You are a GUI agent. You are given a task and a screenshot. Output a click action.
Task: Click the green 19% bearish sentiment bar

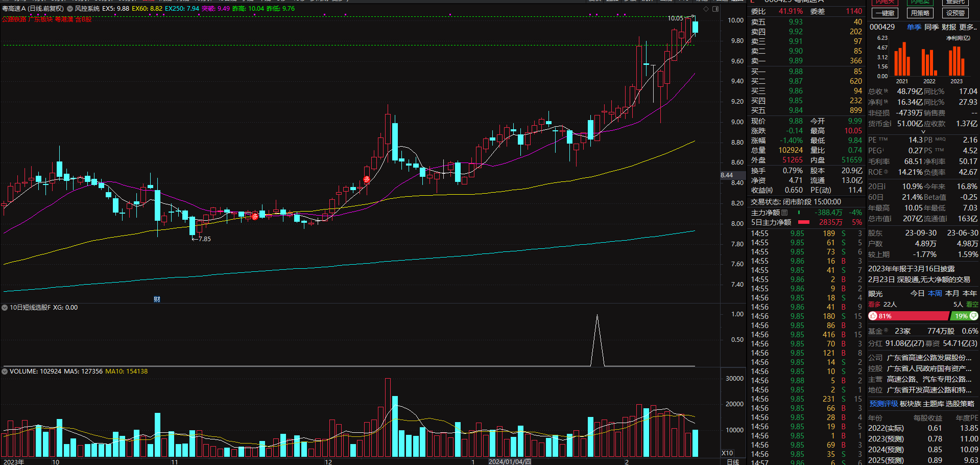point(965,316)
